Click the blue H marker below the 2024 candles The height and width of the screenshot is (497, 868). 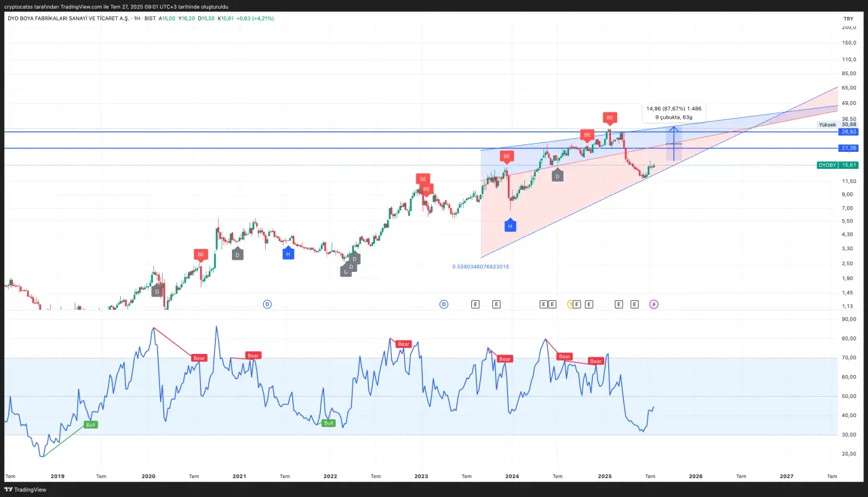point(510,225)
